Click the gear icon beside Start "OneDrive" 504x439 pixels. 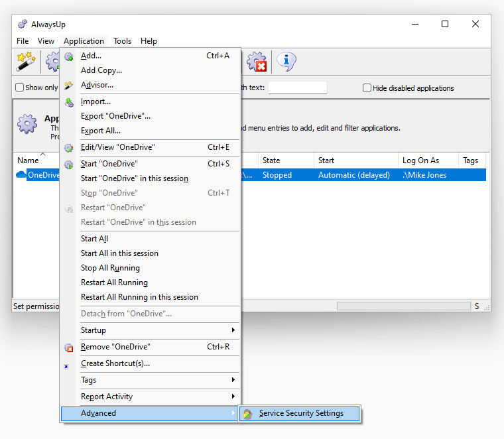(x=69, y=164)
